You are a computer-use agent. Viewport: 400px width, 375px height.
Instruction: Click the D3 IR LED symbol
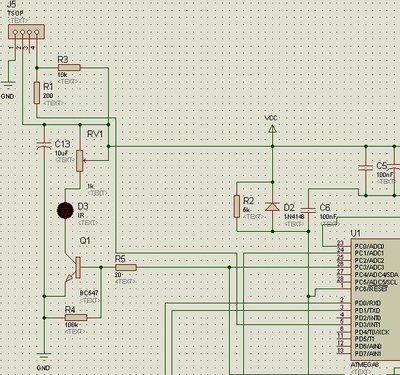[x=65, y=210]
